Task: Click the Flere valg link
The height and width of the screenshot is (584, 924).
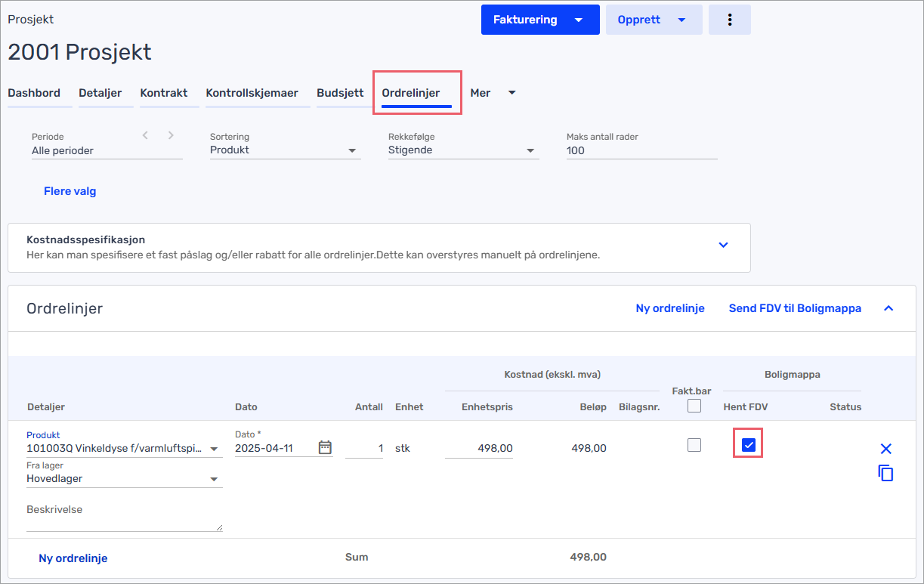Action: 70,191
